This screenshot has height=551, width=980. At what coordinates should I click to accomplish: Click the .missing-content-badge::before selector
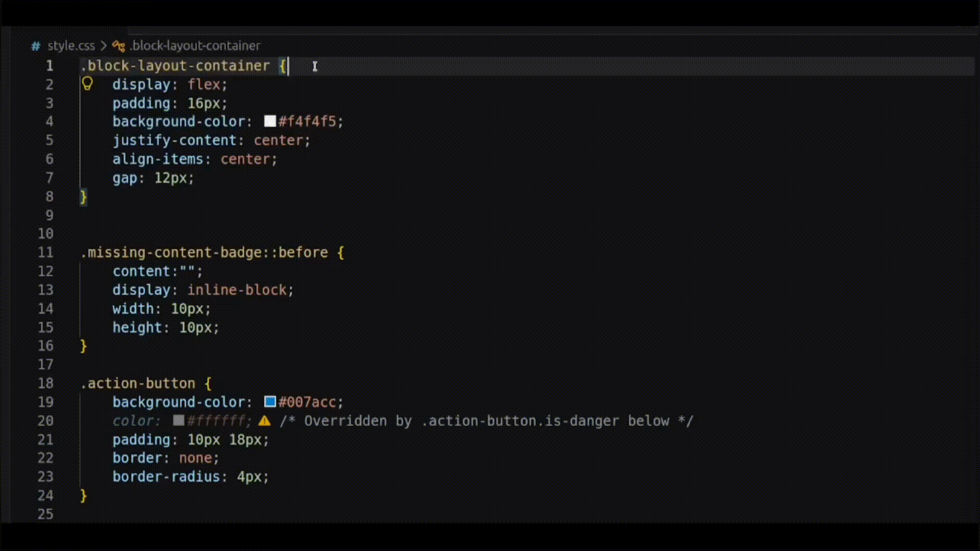[204, 253]
